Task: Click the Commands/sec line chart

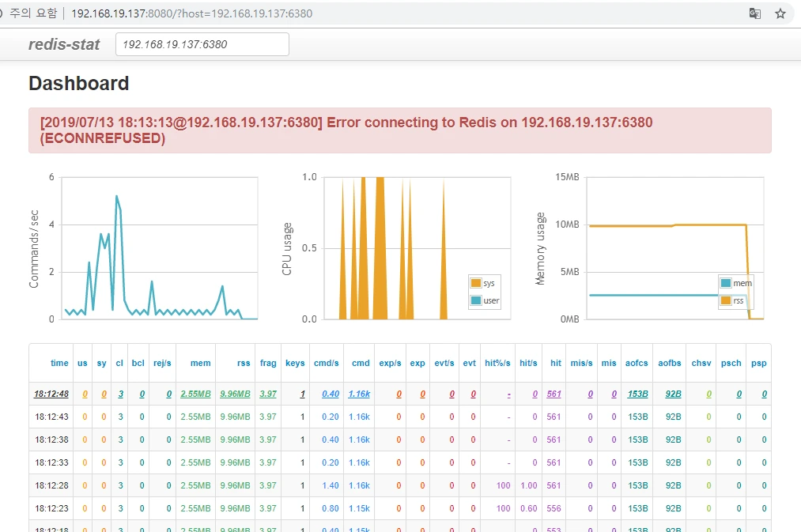Action: 160,248
